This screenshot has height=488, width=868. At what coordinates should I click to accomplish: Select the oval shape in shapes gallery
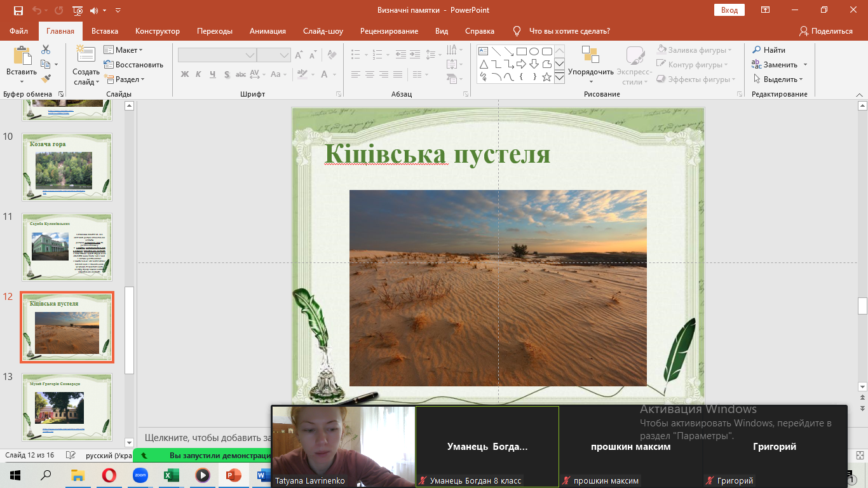coord(534,51)
